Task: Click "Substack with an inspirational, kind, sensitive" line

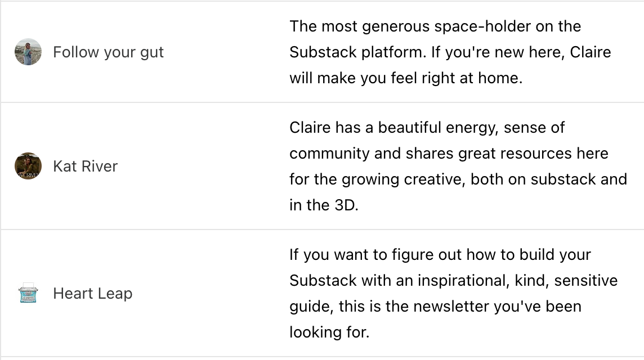Action: [453, 281]
